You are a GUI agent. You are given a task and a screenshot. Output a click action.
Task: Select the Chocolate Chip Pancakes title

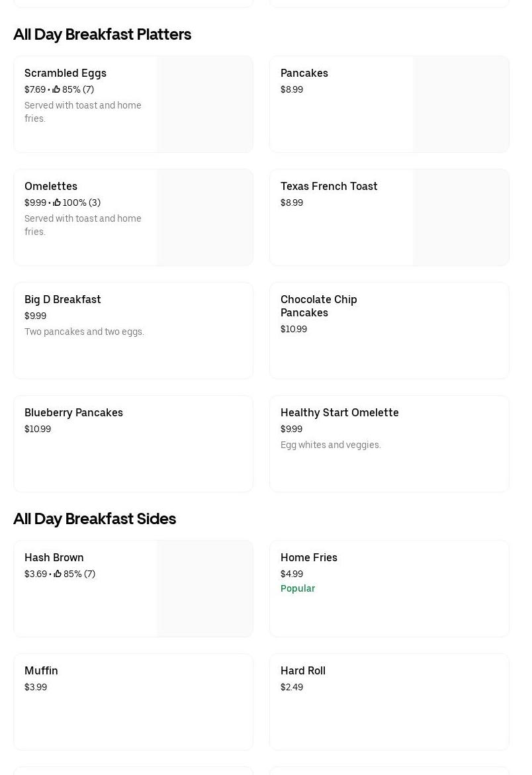pos(319,306)
